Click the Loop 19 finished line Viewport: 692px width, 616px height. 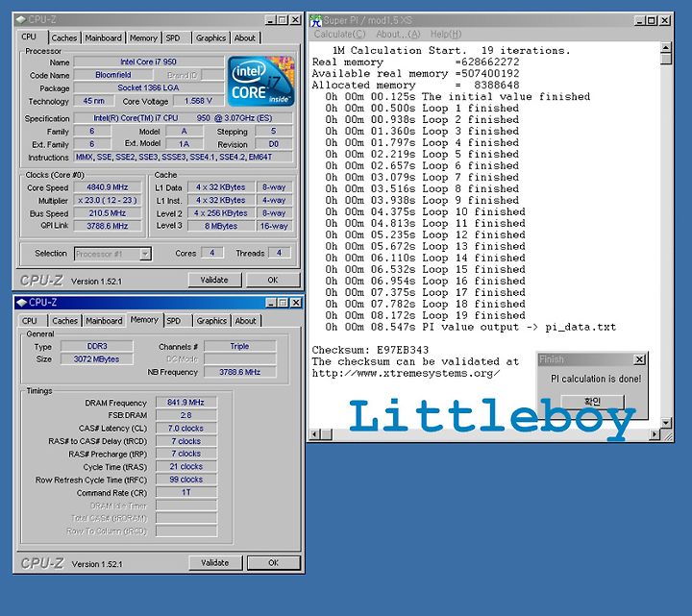(426, 315)
